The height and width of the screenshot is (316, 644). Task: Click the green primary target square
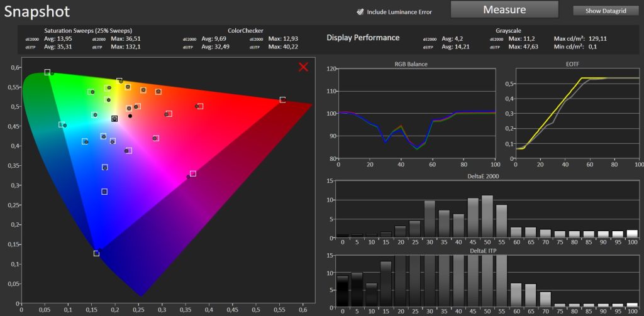pos(47,72)
